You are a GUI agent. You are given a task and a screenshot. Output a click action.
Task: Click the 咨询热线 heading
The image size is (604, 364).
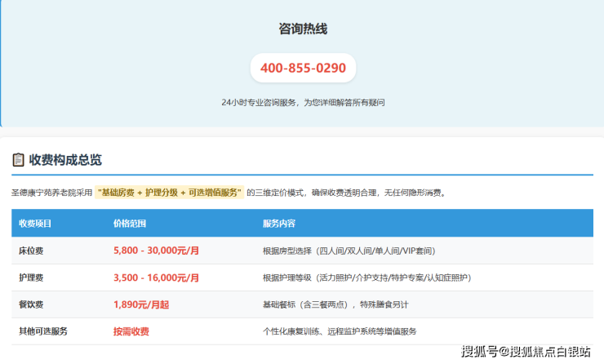(x=303, y=29)
